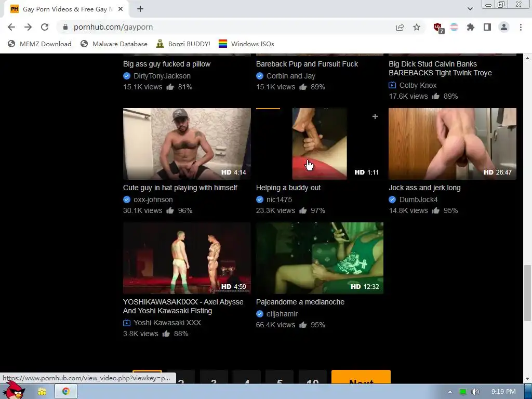Show hidden system tray icons
Image resolution: width=532 pixels, height=399 pixels.
point(450,392)
